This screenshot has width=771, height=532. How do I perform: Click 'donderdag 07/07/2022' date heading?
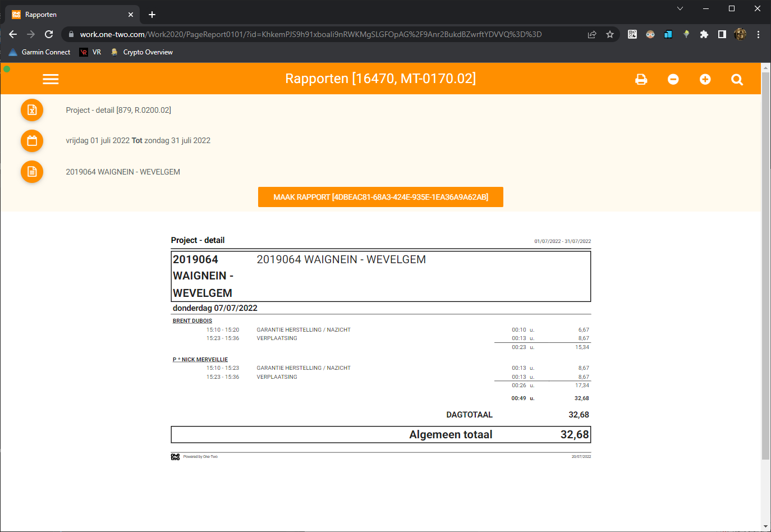[x=215, y=308]
